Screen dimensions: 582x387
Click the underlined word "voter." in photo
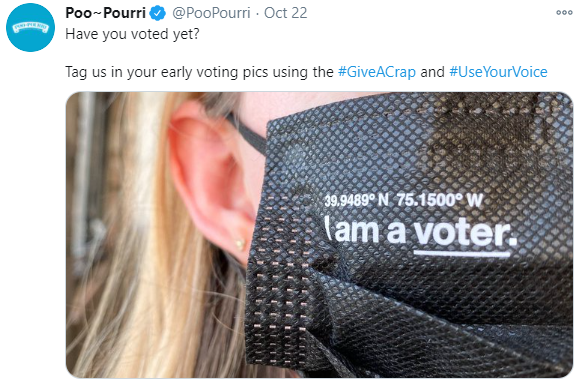click(x=465, y=235)
